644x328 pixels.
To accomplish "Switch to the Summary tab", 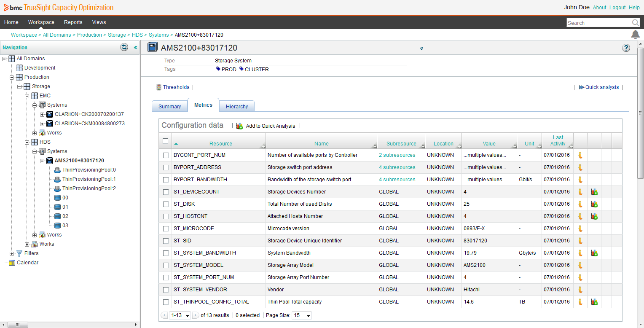I will click(169, 106).
